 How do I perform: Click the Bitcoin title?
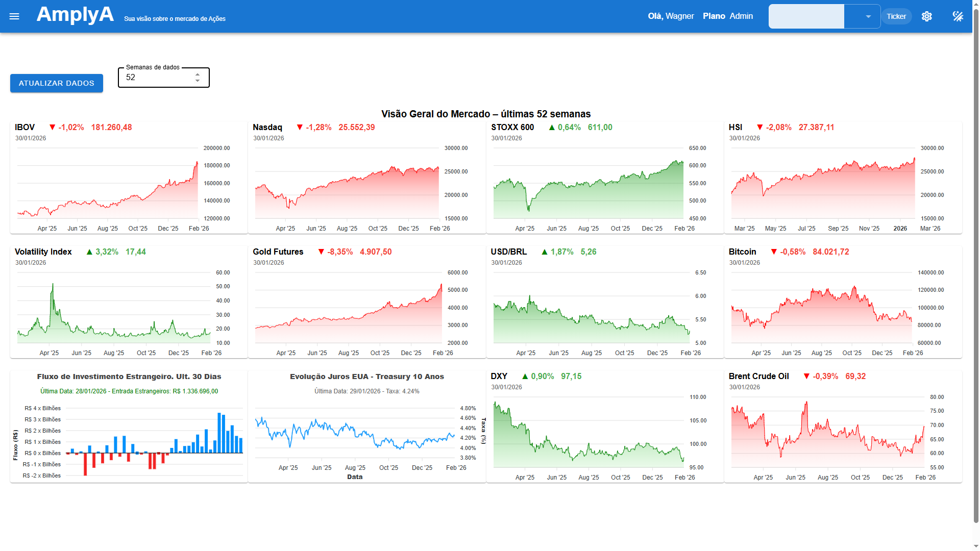pos(743,252)
